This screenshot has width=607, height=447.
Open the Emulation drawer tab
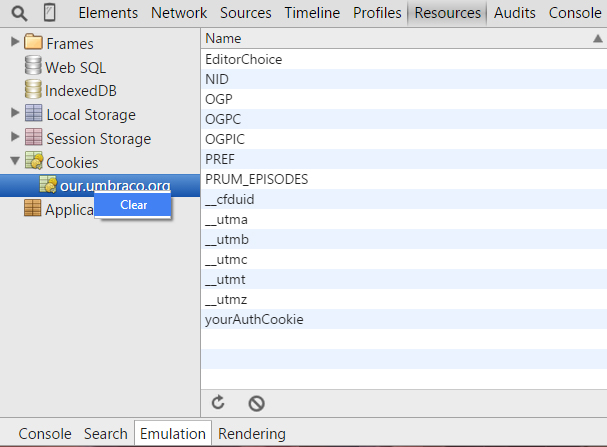pyautogui.click(x=172, y=433)
